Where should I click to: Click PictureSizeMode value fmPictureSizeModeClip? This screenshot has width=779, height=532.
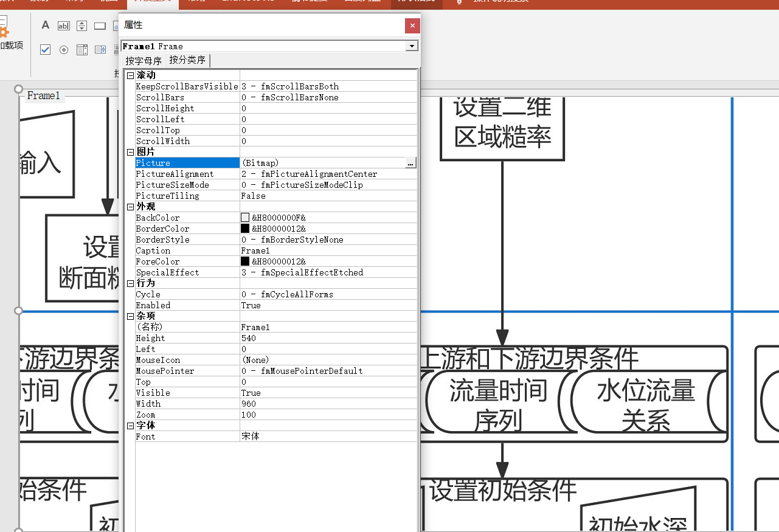pos(302,185)
